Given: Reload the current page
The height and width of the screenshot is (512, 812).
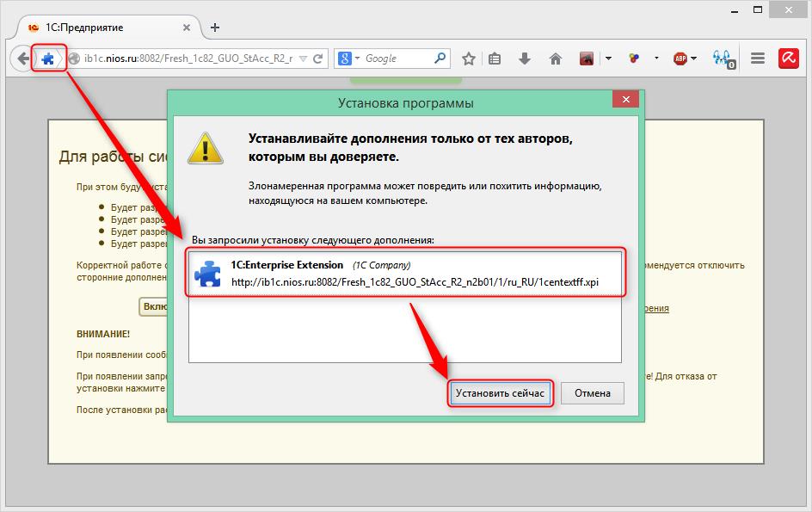Looking at the screenshot, I should click(x=318, y=59).
